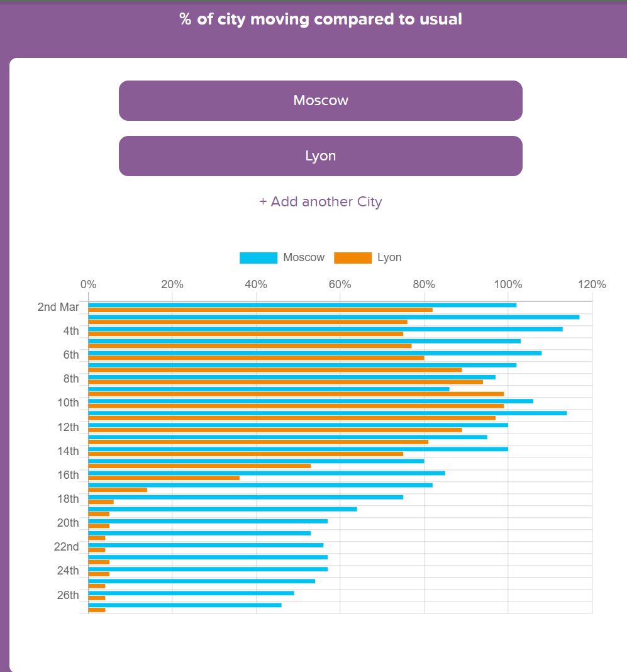
Task: Click the Lyon legend label
Action: 389,257
